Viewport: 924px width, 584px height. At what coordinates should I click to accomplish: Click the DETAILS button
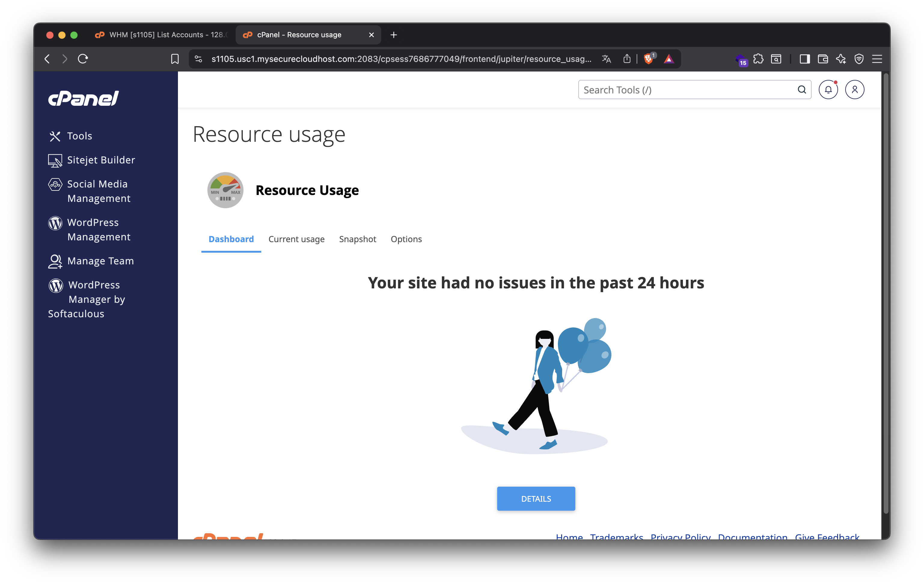(536, 498)
